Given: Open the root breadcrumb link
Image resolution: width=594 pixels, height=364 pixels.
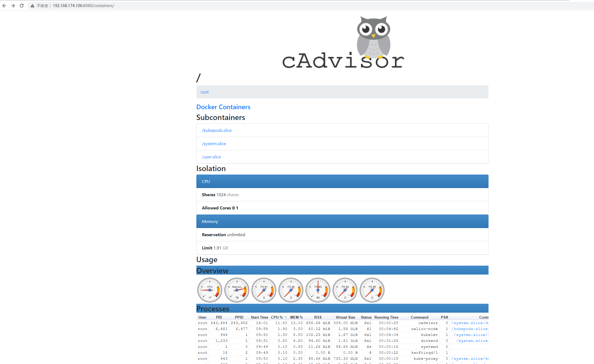Looking at the screenshot, I should [x=204, y=92].
